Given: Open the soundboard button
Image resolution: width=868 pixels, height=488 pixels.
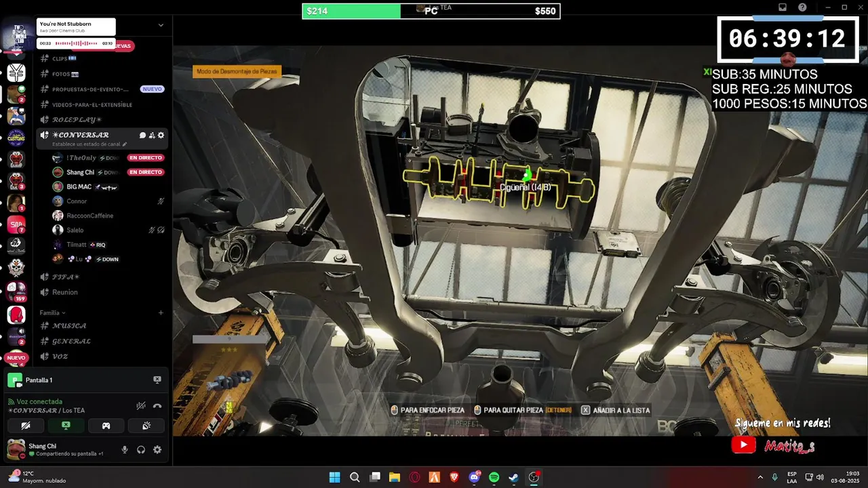Looking at the screenshot, I should click(146, 426).
